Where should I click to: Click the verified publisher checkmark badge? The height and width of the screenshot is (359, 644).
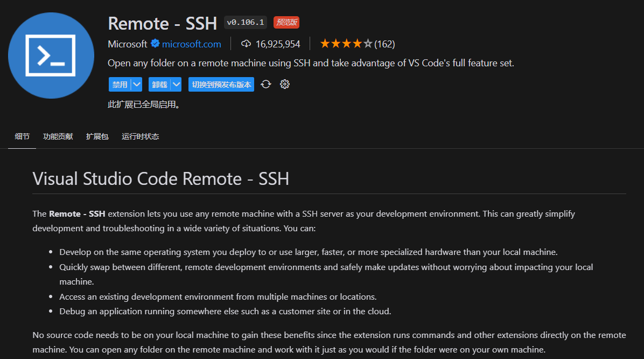155,44
